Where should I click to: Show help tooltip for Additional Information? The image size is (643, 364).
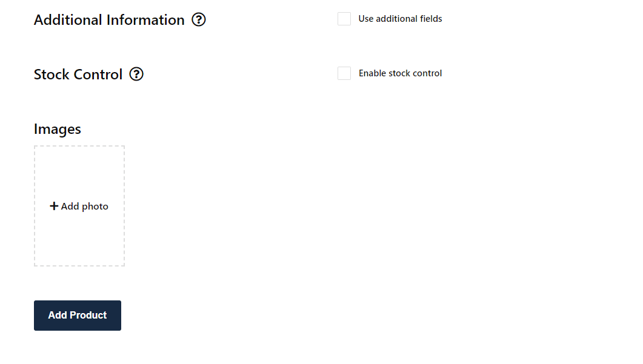[x=199, y=19]
